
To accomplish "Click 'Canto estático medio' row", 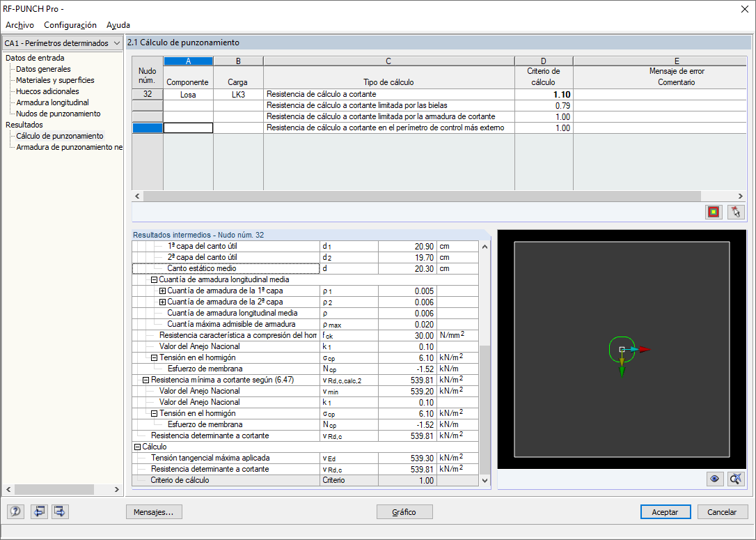I will (x=305, y=268).
